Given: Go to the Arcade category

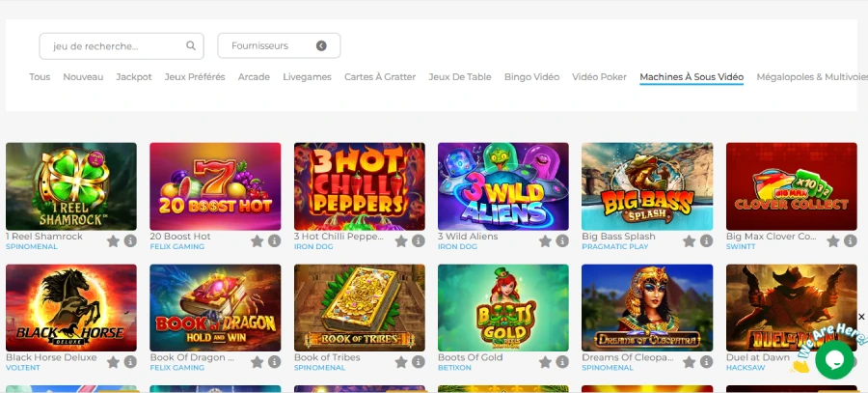Looking at the screenshot, I should 254,77.
